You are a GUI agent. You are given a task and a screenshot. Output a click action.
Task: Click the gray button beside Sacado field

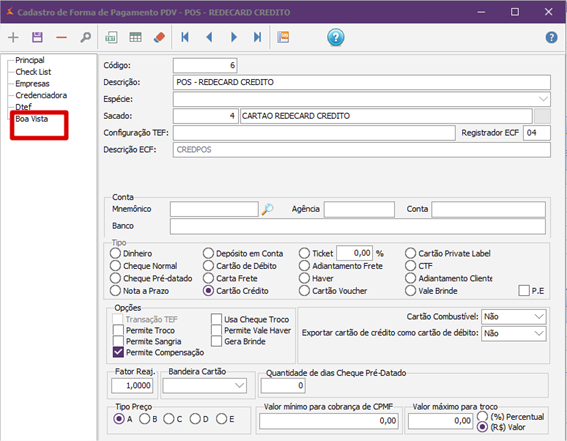pyautogui.click(x=542, y=116)
